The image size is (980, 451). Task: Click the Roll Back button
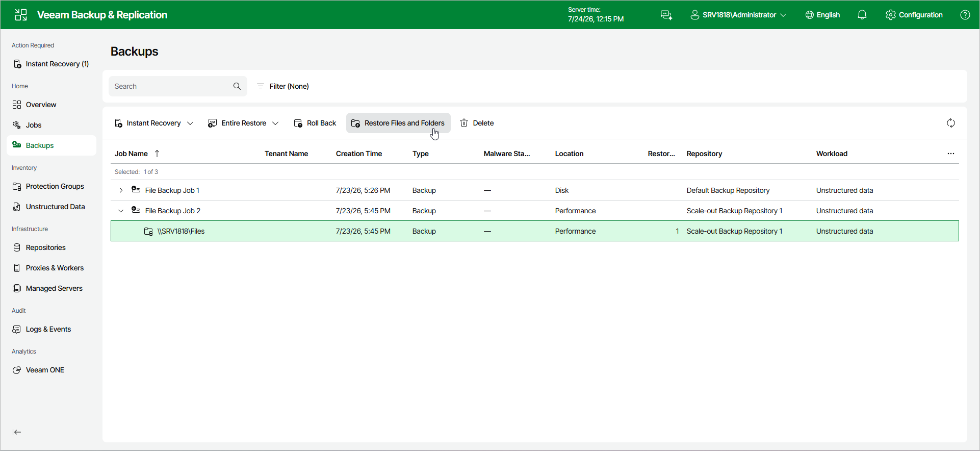tap(315, 123)
